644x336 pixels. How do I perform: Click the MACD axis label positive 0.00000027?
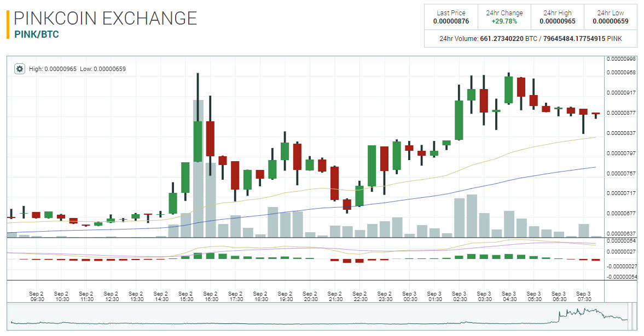(x=621, y=251)
